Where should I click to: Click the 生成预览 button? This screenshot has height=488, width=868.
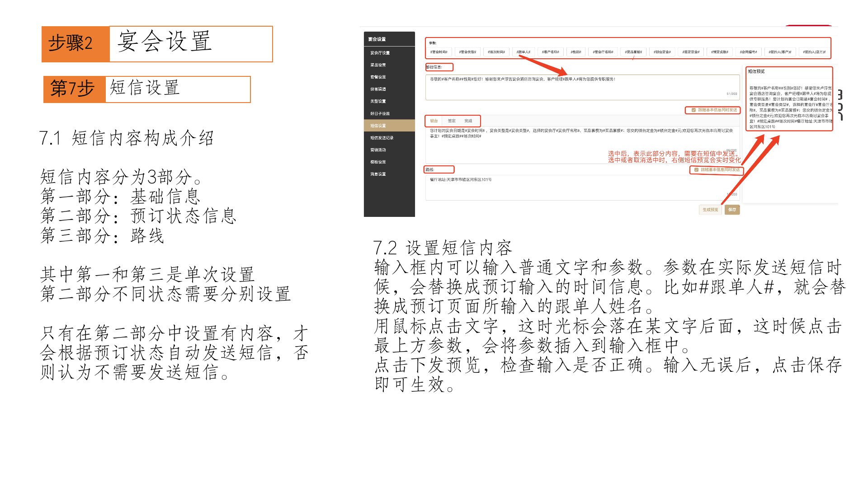[710, 210]
